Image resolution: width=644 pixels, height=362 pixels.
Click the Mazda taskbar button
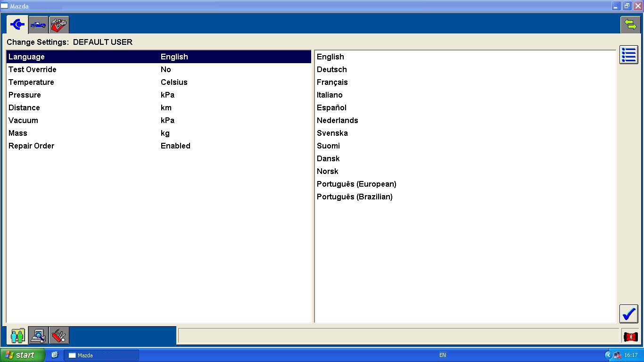pos(101,355)
